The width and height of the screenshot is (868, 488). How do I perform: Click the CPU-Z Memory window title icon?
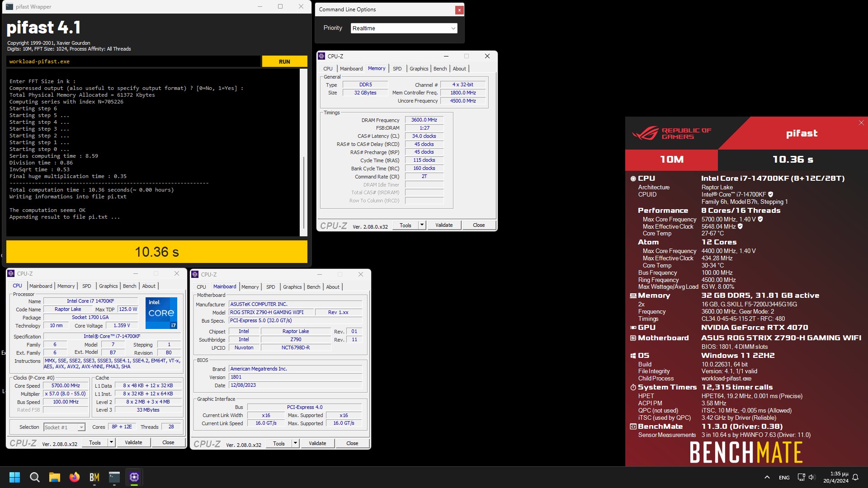[321, 56]
